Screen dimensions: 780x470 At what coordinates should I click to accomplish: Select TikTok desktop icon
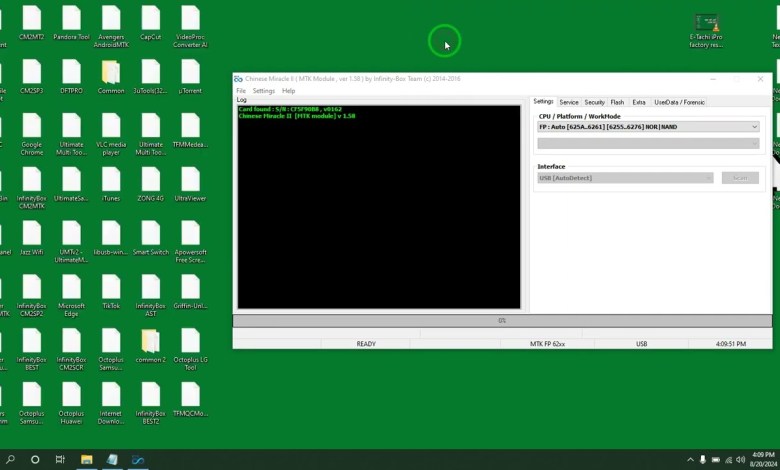coord(111,292)
